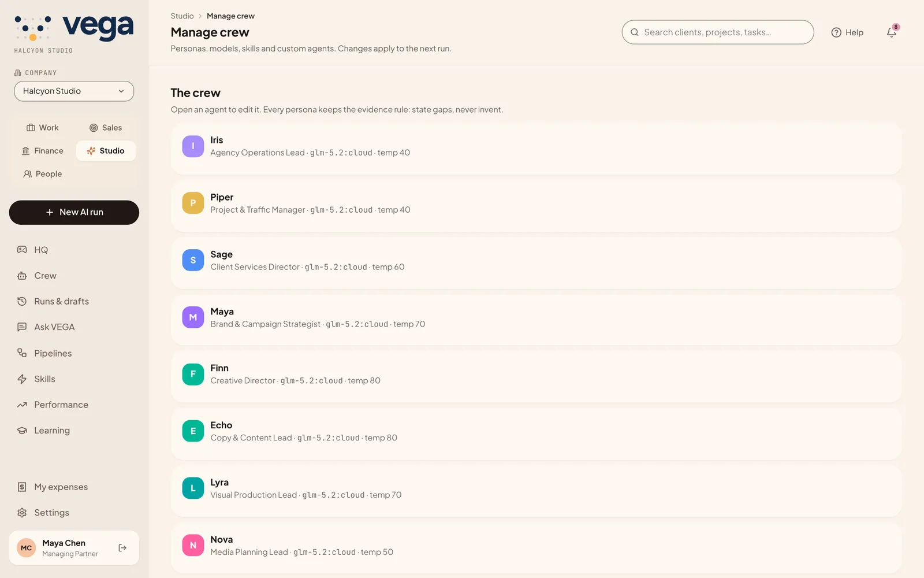
Task: Select the 'Visual Production Lead' text
Action: click(254, 495)
